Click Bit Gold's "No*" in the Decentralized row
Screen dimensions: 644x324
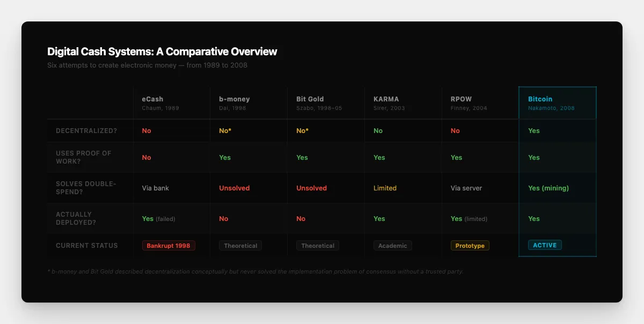(x=303, y=131)
